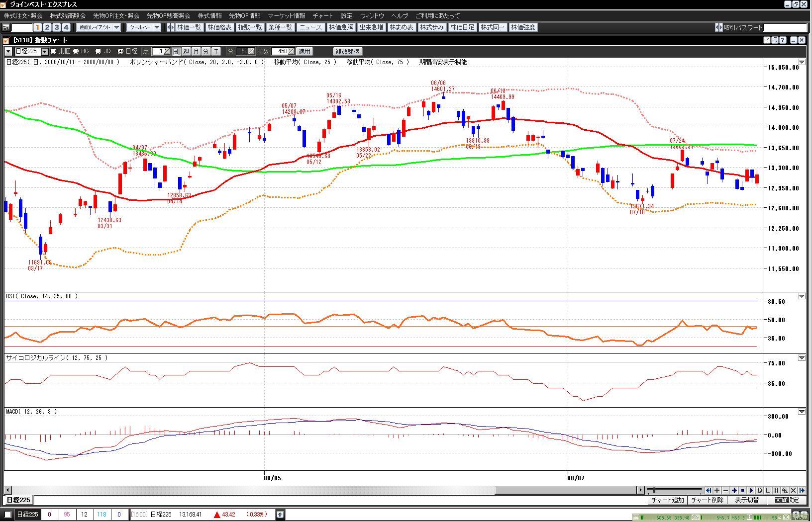Select the JQ radio button

click(99, 51)
